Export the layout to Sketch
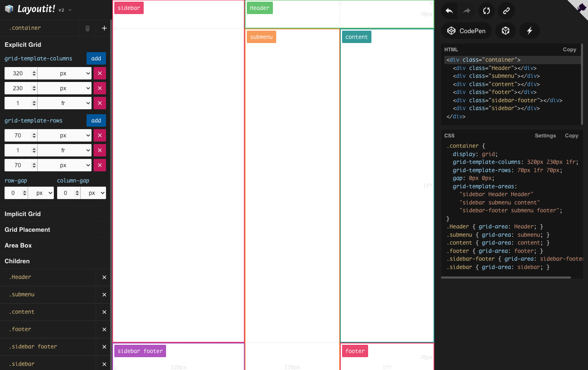This screenshot has width=588, height=370. (506, 31)
